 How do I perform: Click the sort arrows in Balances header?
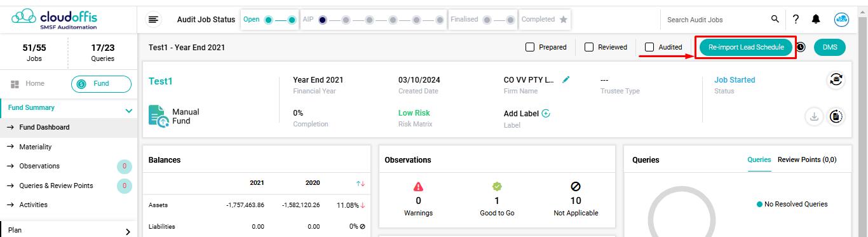pos(360,183)
